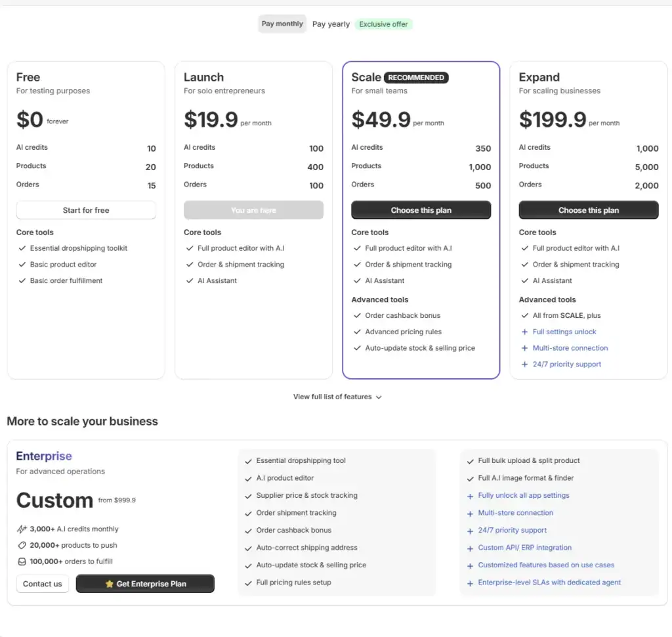The height and width of the screenshot is (637, 672).
Task: Click Scale plan Advanced tools heading
Action: click(380, 299)
